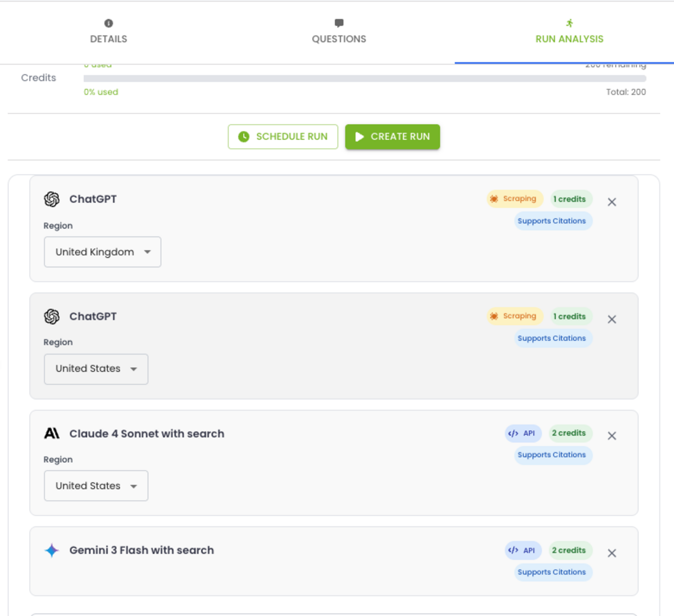The height and width of the screenshot is (616, 674).
Task: Click the Credits label
Action: tap(39, 77)
